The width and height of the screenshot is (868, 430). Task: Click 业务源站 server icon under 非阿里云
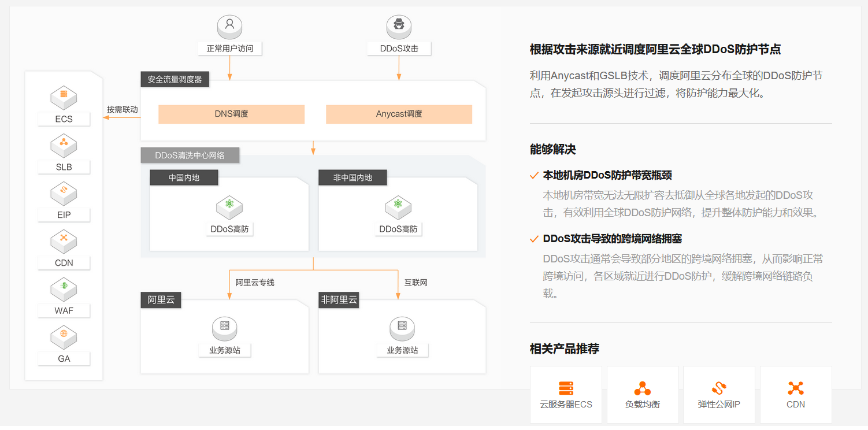point(402,328)
